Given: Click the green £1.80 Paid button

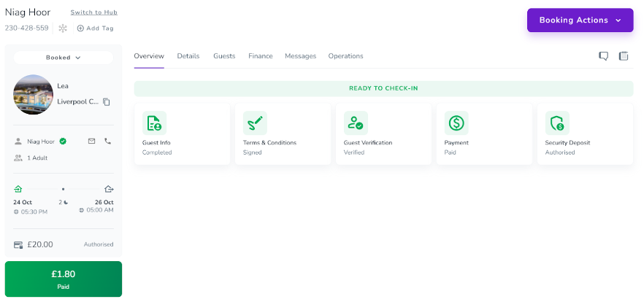Looking at the screenshot, I should pos(64,279).
